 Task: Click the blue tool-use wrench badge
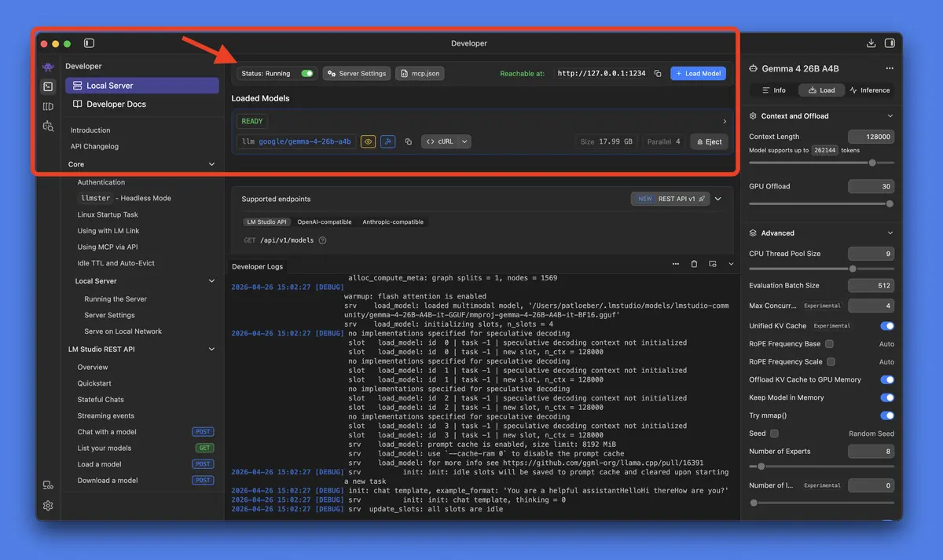point(387,141)
